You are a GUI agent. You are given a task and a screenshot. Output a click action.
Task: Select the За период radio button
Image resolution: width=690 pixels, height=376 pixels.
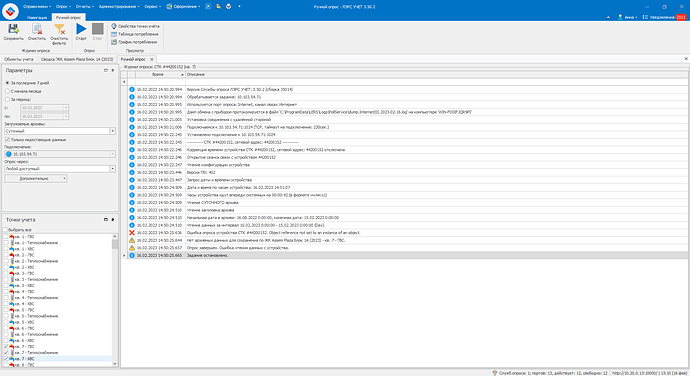tap(7, 100)
